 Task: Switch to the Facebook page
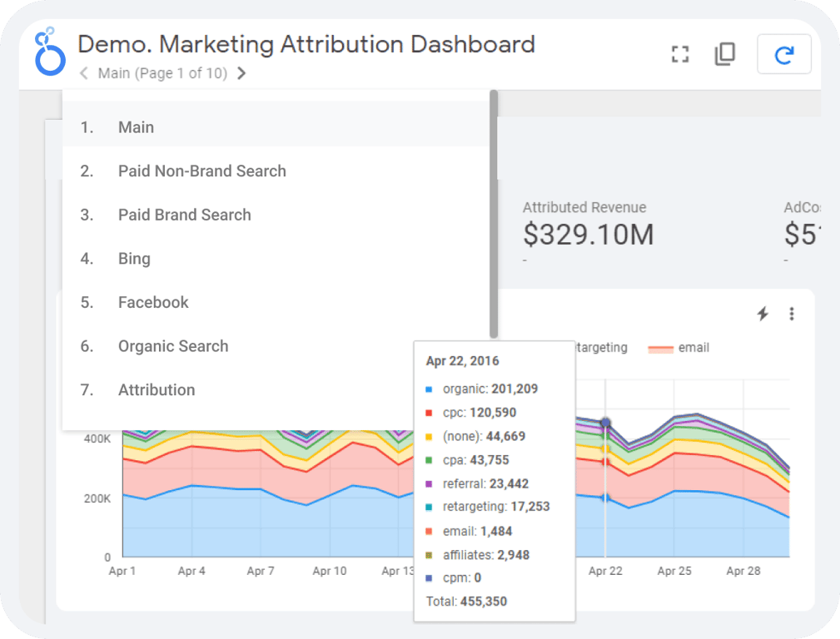276,302
